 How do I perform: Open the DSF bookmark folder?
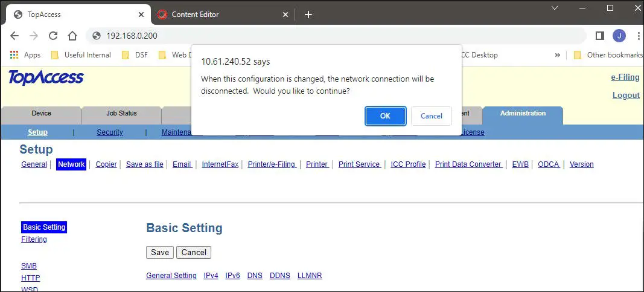click(135, 54)
